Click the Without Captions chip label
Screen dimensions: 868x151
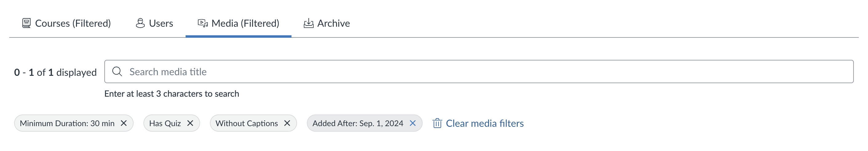pyautogui.click(x=246, y=123)
